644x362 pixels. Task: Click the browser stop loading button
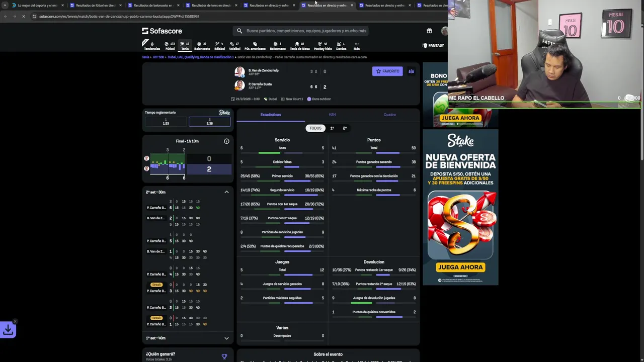click(x=23, y=17)
